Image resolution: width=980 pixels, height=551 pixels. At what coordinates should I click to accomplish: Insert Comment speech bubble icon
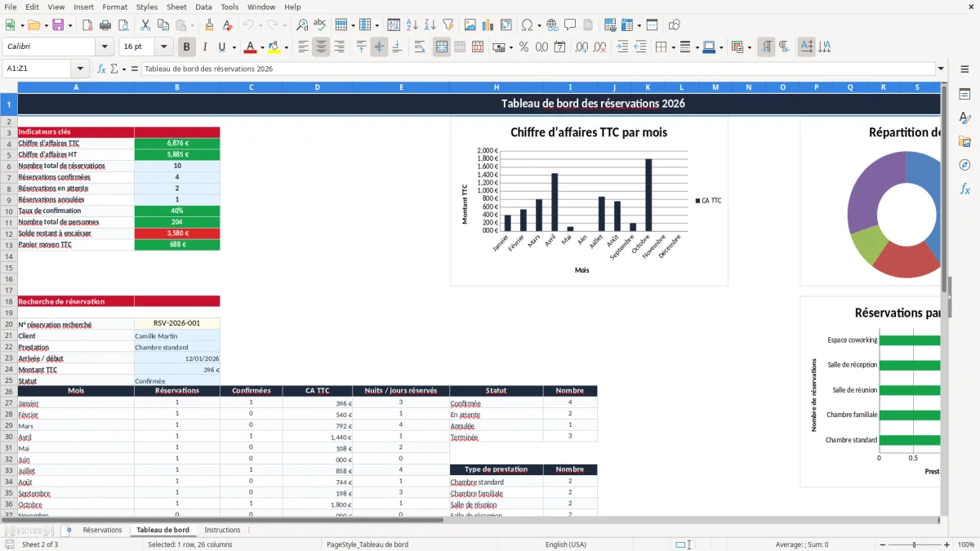[570, 25]
